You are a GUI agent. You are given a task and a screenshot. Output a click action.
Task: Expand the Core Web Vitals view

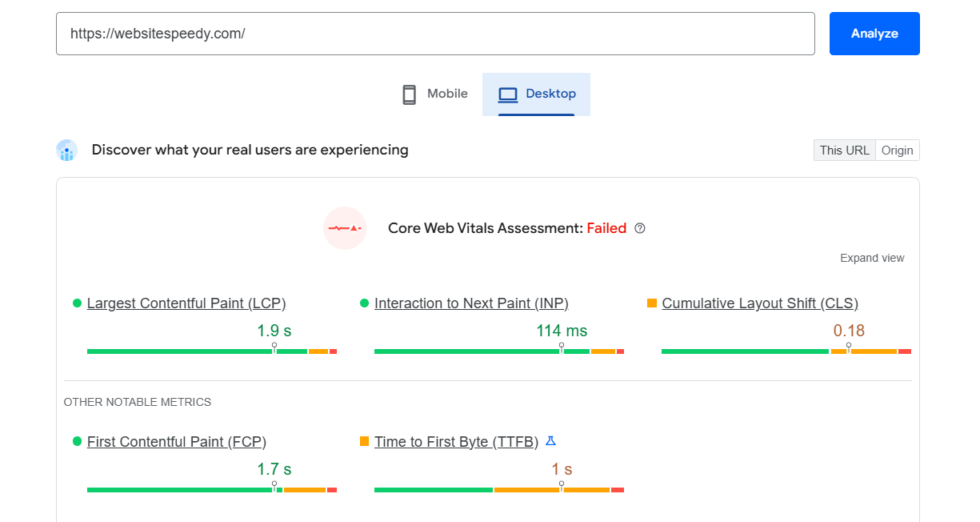click(871, 258)
